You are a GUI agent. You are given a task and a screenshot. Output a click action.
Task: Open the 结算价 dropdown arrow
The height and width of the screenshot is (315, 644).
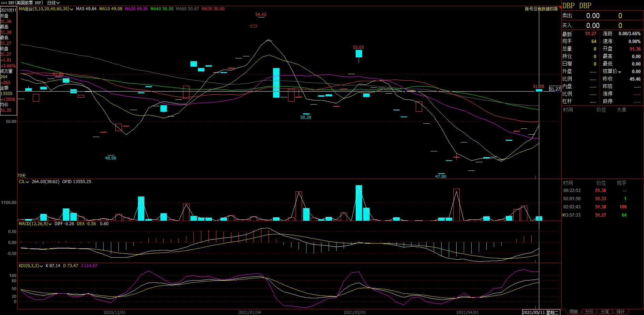[619, 72]
